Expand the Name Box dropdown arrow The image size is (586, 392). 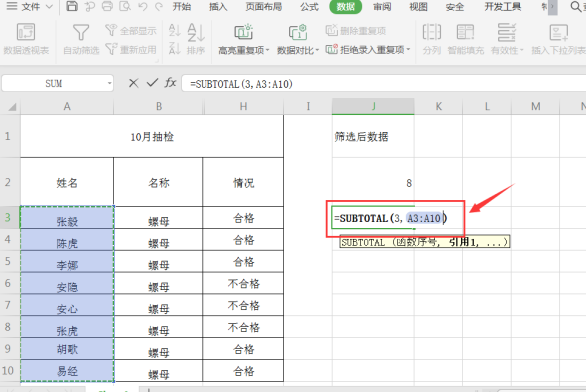110,83
